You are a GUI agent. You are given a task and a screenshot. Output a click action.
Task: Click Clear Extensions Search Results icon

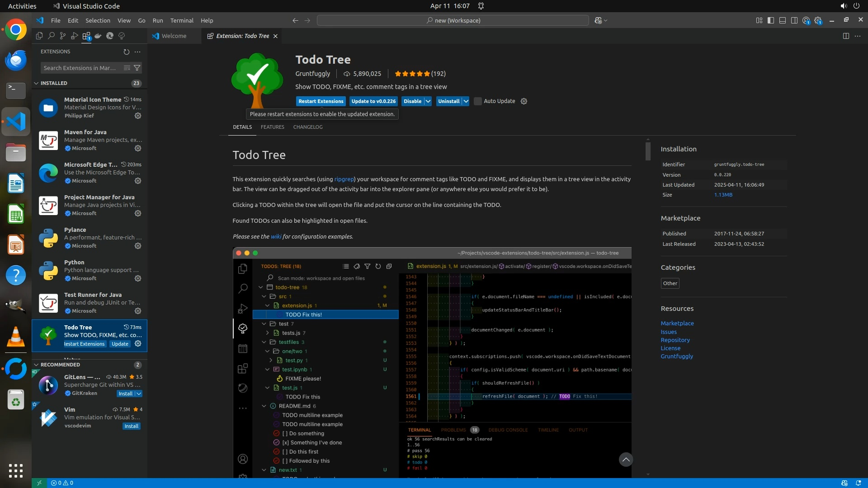point(127,68)
